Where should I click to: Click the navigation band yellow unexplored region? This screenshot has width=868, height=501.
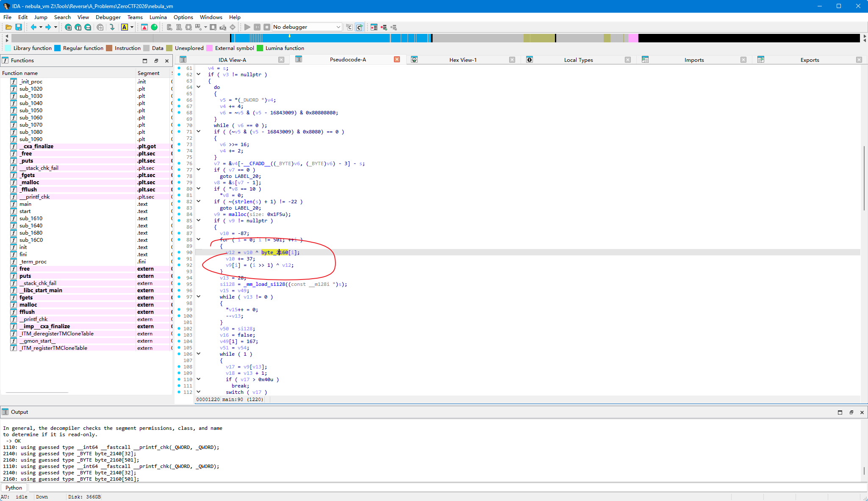click(539, 38)
